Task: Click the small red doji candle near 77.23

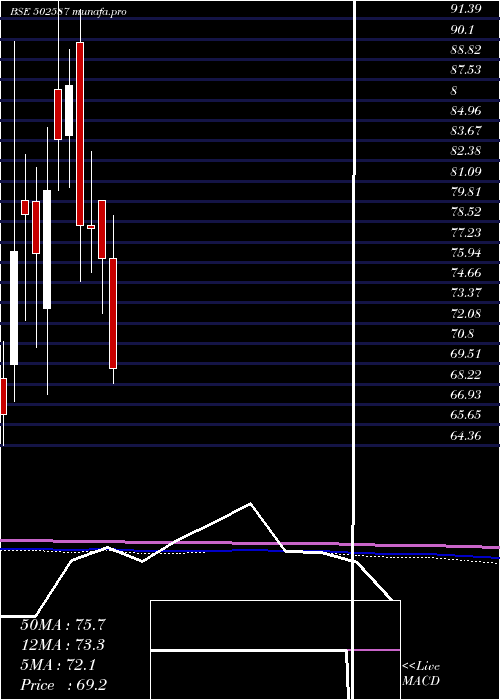Action: pyautogui.click(x=91, y=227)
